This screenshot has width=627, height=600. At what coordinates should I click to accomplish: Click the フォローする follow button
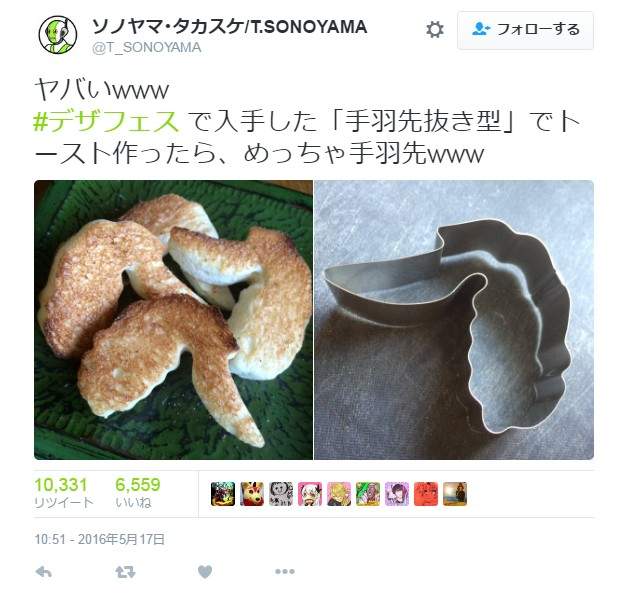[x=525, y=30]
